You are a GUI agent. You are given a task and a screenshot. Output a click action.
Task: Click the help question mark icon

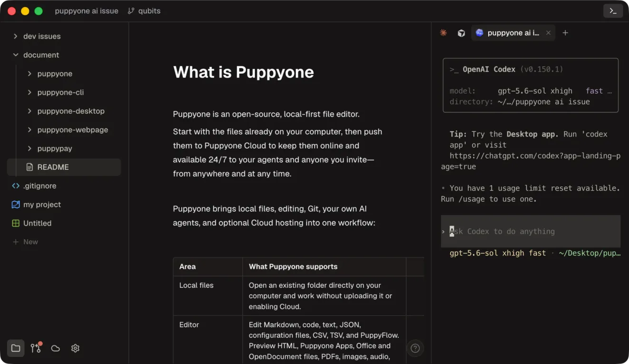click(x=415, y=348)
